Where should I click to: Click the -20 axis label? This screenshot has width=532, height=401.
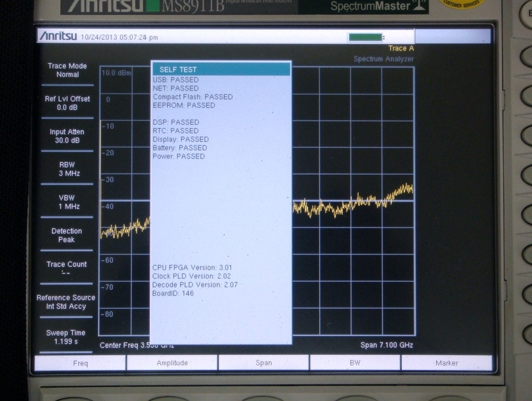[x=108, y=153]
